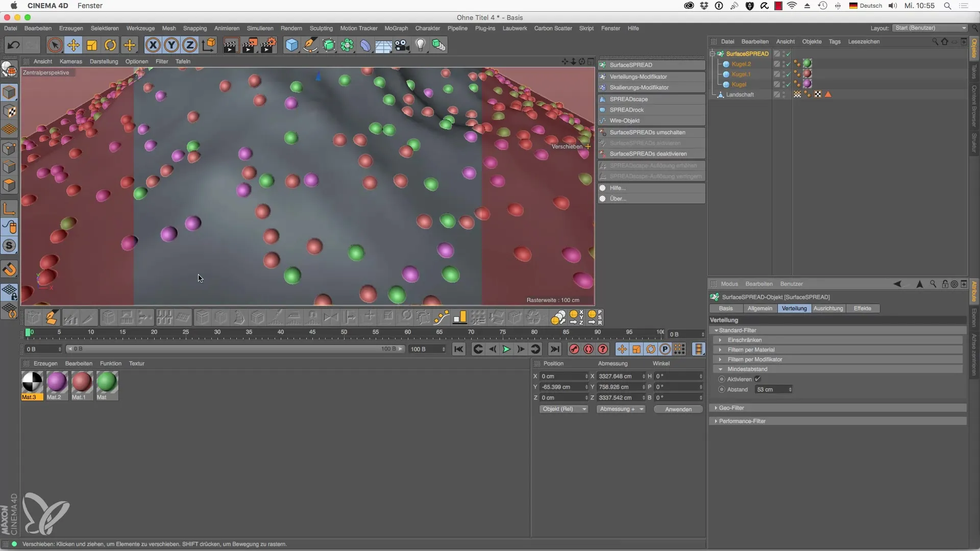Select the Landschaft object in the tree

pos(740,94)
